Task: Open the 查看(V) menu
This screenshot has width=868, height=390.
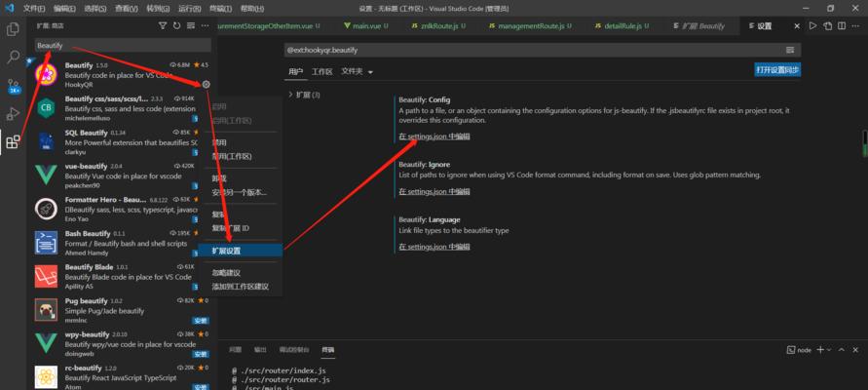Action: [x=128, y=9]
